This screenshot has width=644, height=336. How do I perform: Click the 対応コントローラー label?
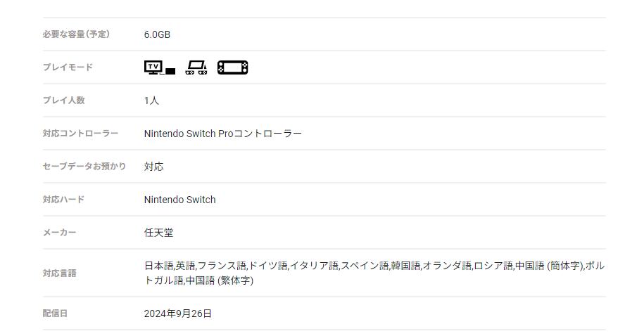pos(80,134)
